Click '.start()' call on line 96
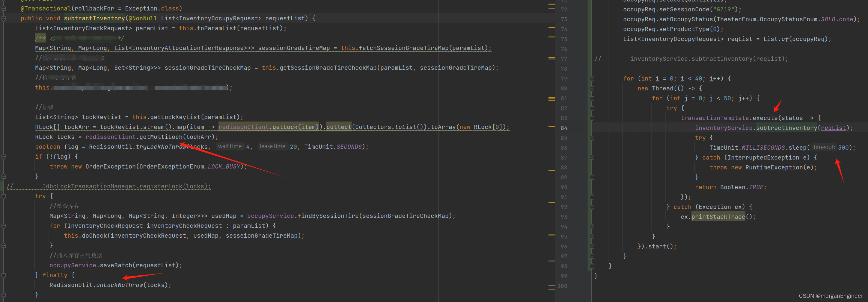 coord(660,247)
